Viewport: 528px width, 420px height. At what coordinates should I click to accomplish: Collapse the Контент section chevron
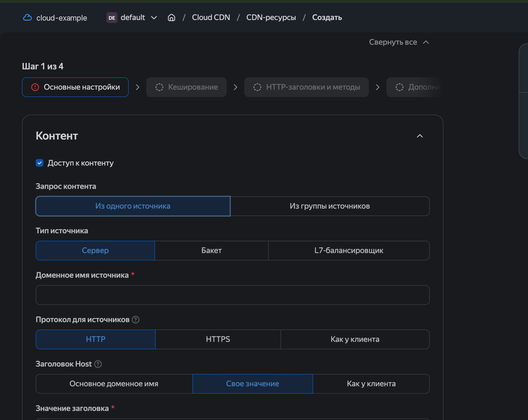pos(420,136)
